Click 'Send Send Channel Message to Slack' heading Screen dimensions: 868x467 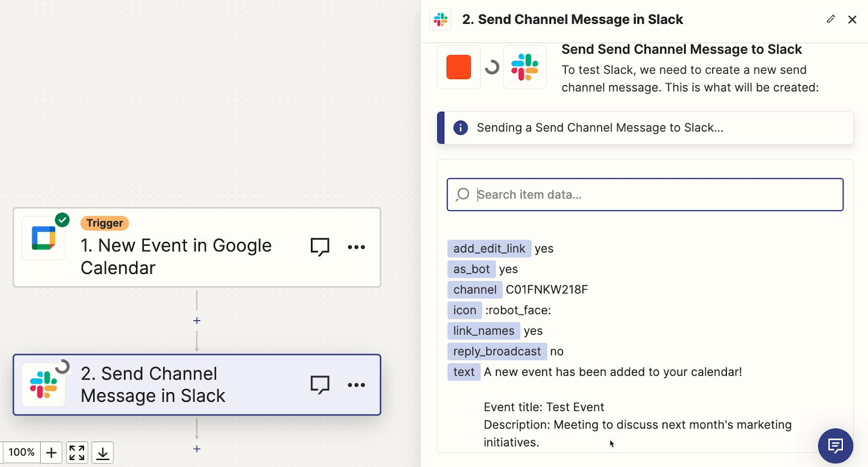(681, 49)
